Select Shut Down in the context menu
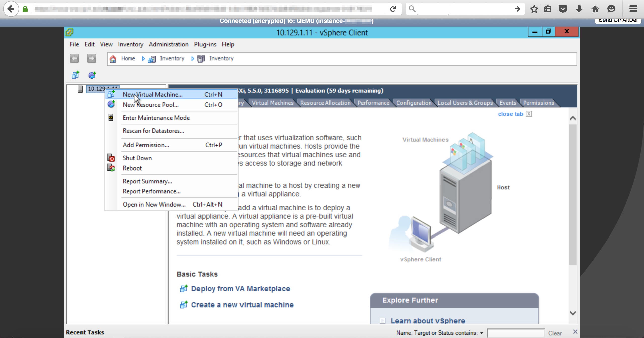644x338 pixels. [x=137, y=158]
